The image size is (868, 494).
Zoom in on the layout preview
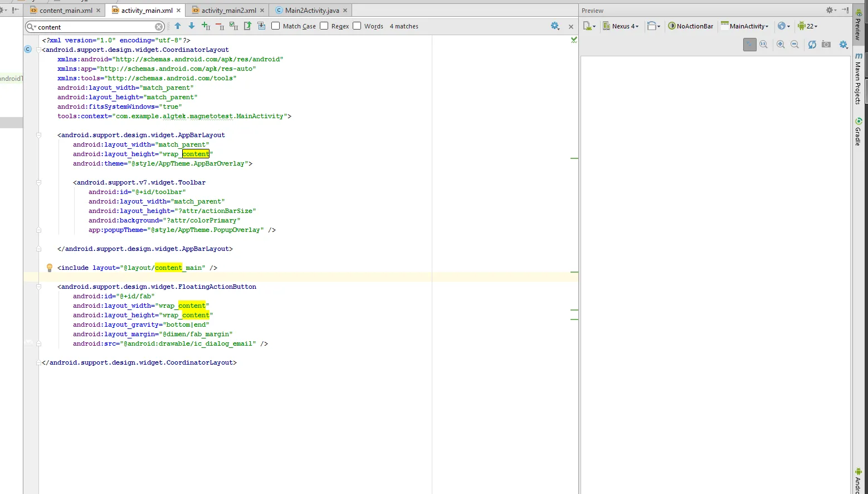tap(781, 45)
